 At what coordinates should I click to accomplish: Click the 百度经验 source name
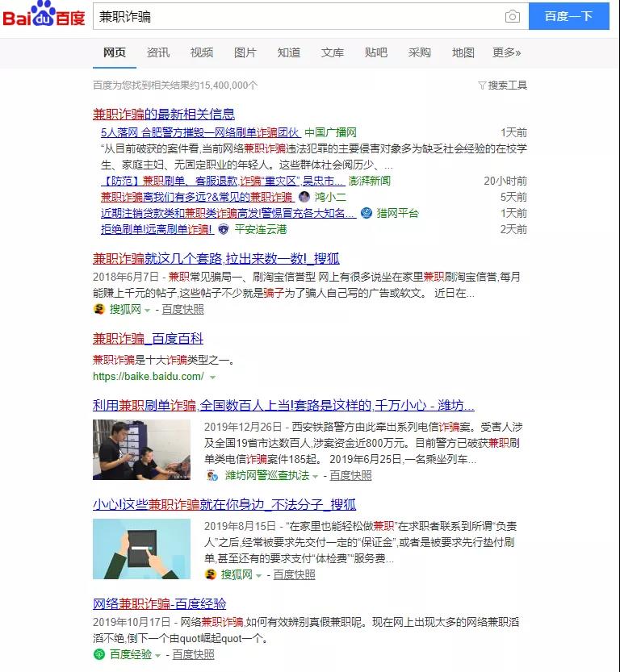[131, 655]
